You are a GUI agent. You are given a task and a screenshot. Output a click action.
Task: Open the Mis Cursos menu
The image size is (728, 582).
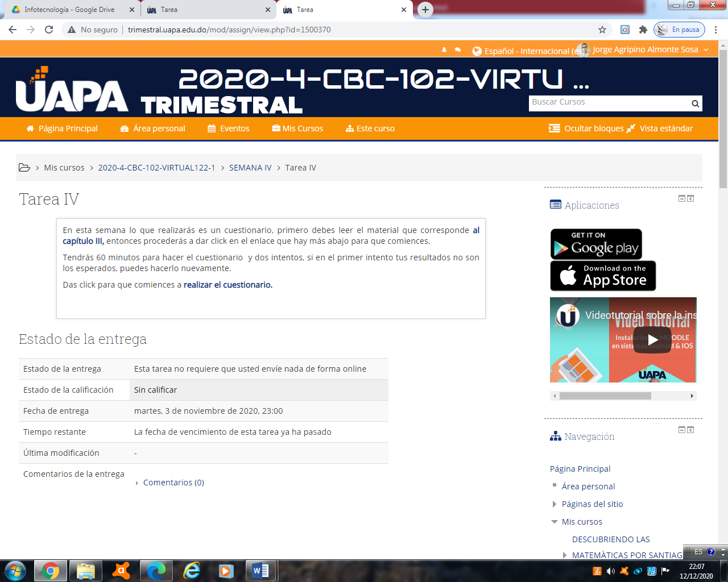[x=297, y=128]
